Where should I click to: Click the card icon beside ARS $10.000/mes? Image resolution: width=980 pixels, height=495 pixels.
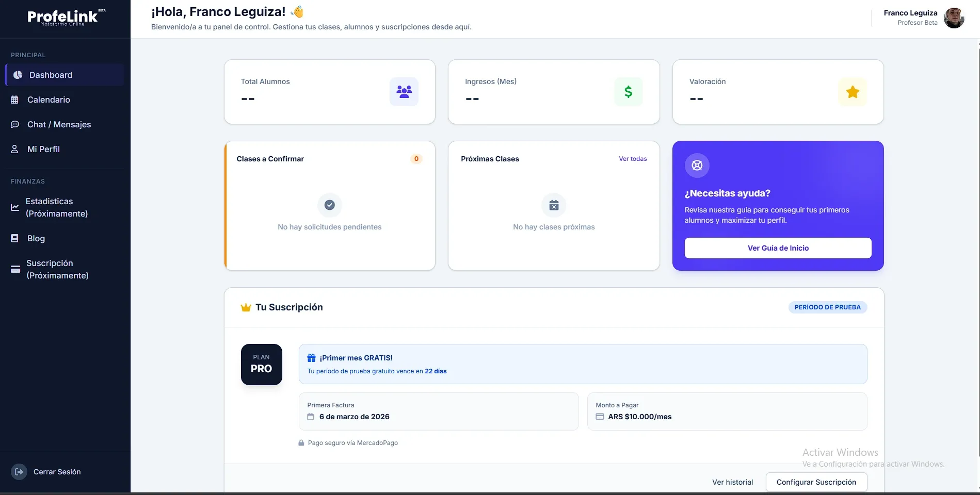[x=600, y=417]
